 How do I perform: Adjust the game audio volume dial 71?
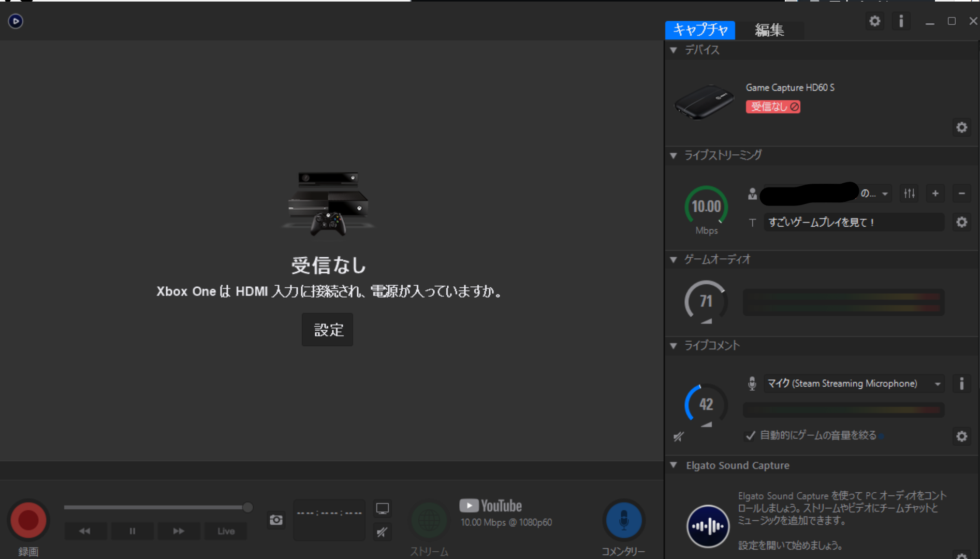[x=706, y=302]
